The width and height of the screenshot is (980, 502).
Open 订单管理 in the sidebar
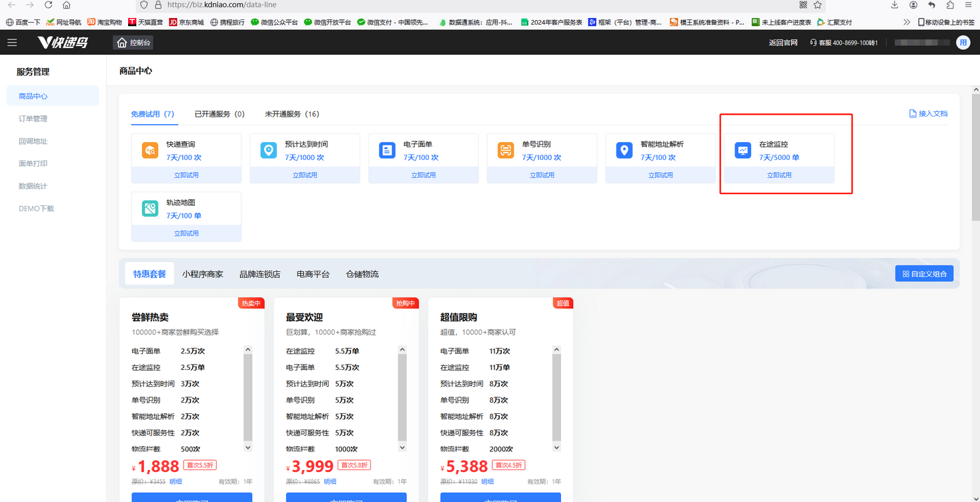click(33, 119)
